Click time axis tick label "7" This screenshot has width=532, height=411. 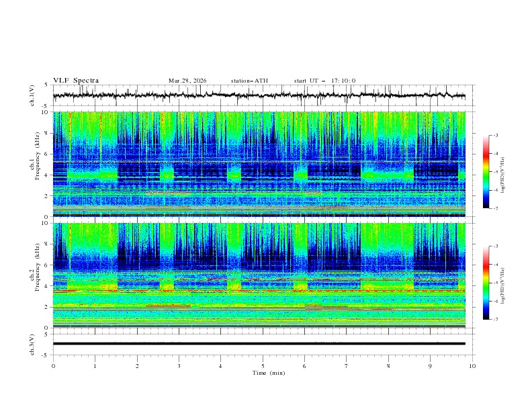point(347,366)
